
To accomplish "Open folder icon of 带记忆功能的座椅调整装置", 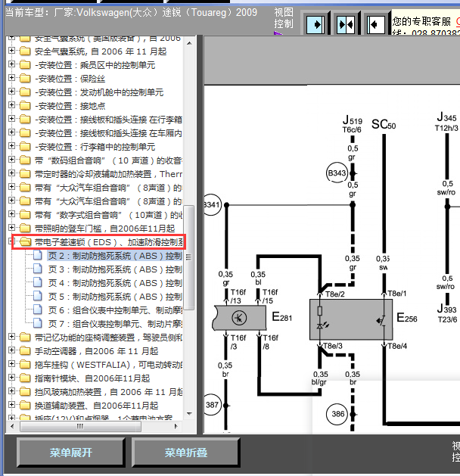I will point(25,338).
